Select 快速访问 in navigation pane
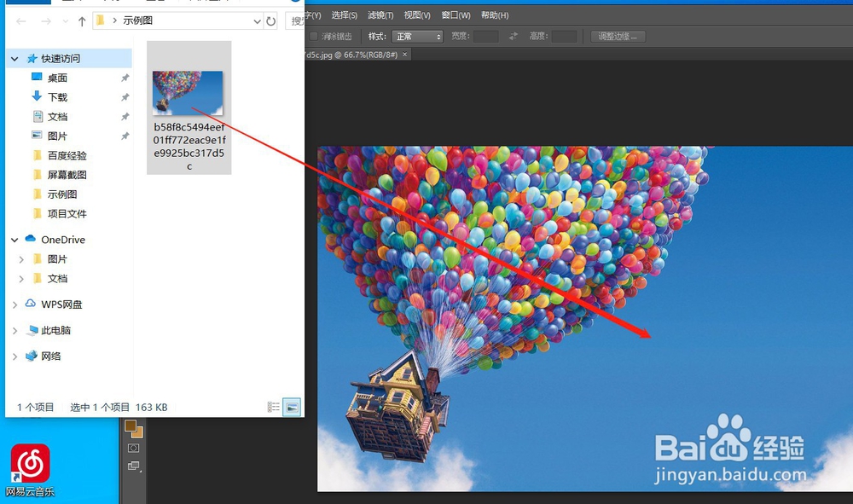The image size is (853, 504). (61, 58)
